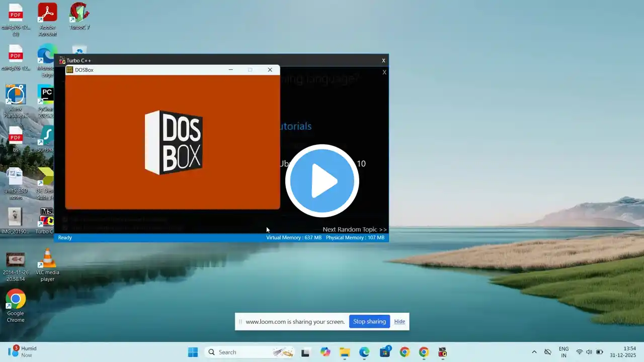The width and height of the screenshot is (644, 362).
Task: Click Physical Memory : 107 MB status
Action: coord(355,237)
